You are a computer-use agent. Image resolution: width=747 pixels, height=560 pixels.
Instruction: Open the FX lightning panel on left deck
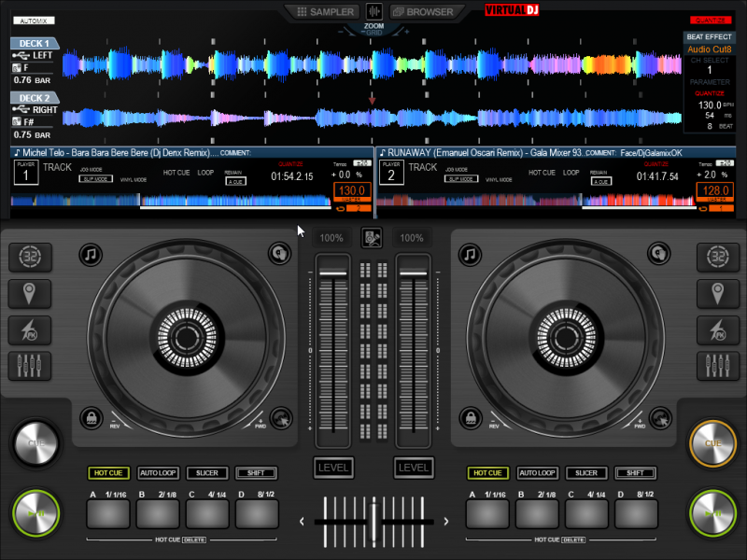pos(30,330)
